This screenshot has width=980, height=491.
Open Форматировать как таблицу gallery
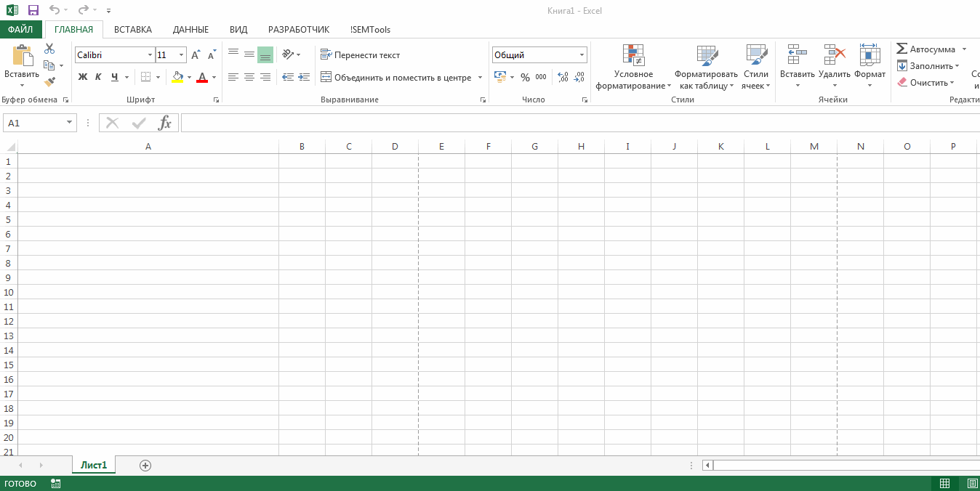click(706, 67)
